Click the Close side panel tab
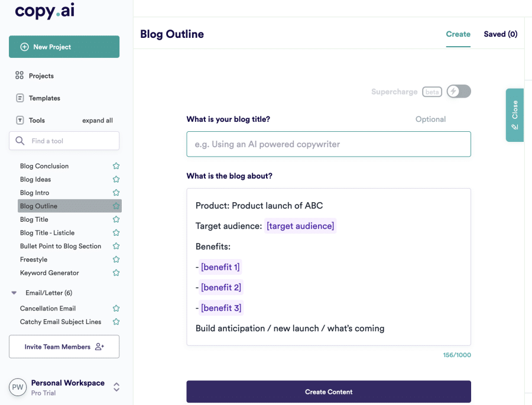The height and width of the screenshot is (405, 532). [515, 115]
